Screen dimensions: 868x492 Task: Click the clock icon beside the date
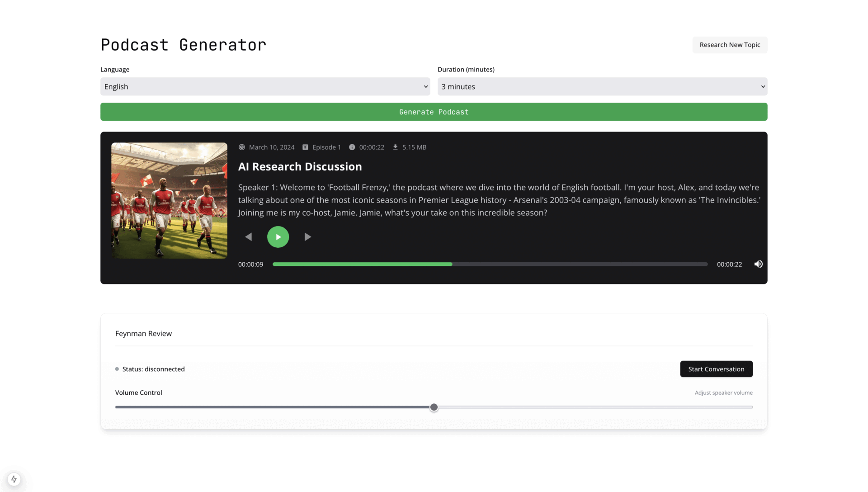[242, 147]
